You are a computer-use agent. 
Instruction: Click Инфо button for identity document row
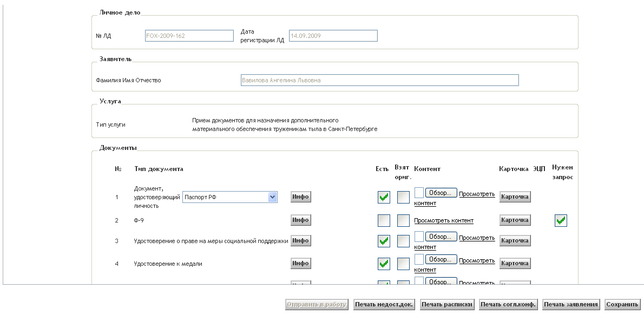click(x=301, y=197)
